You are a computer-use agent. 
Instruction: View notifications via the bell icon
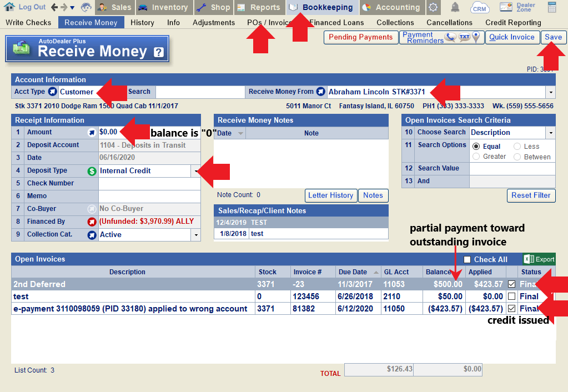(455, 7)
